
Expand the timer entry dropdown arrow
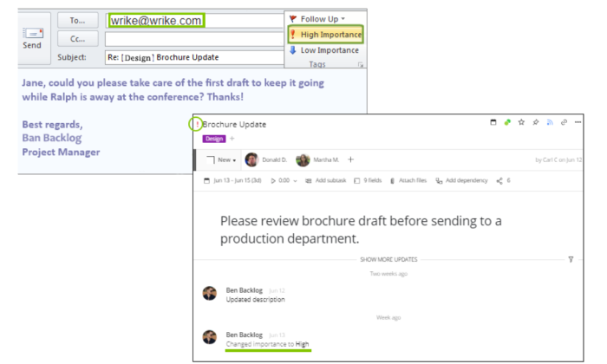(296, 181)
